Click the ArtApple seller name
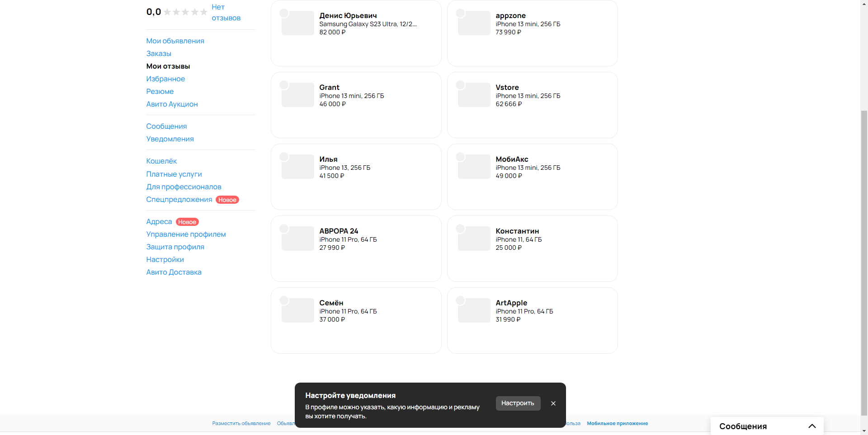The image size is (868, 435). pyautogui.click(x=511, y=303)
